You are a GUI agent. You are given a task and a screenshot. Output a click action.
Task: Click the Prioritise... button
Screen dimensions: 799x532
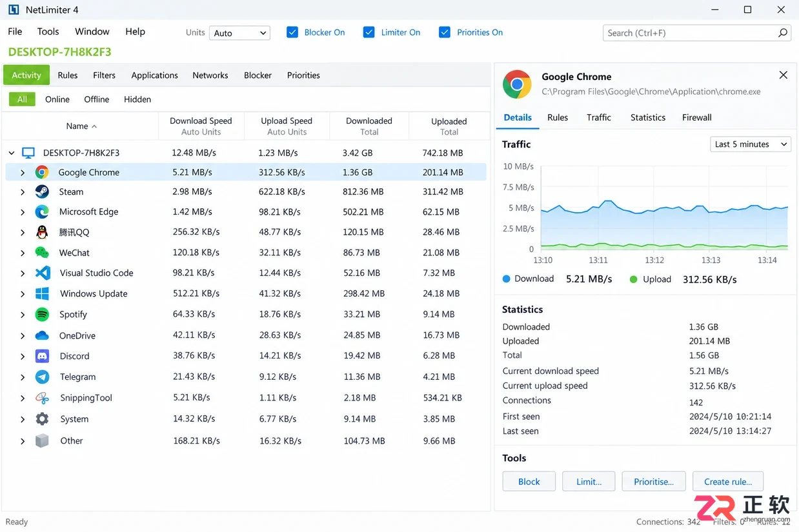click(654, 482)
